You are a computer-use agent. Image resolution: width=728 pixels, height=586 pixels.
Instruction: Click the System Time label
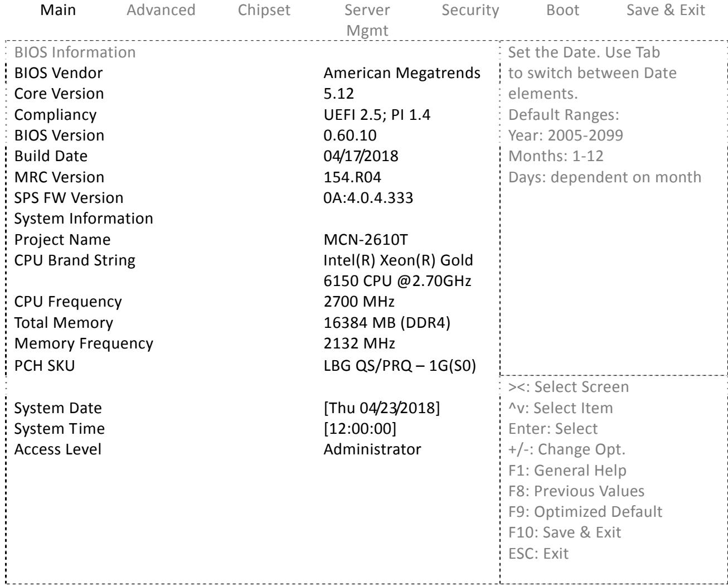coord(59,429)
